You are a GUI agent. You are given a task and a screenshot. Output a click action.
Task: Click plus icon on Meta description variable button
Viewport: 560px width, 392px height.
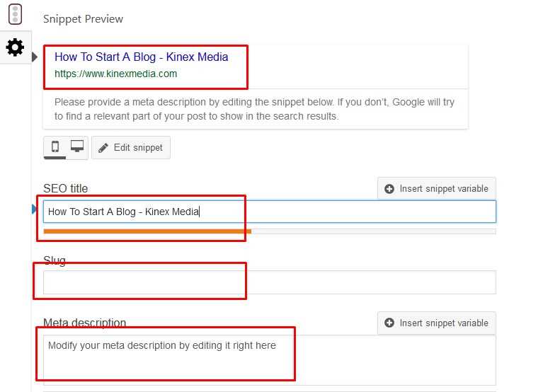(389, 323)
